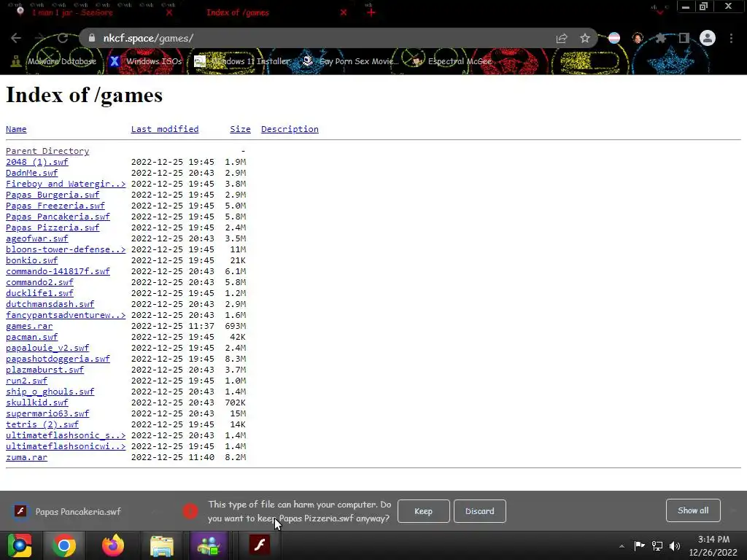Bookmark this page with the star
Screen dimensions: 747x560
585,38
